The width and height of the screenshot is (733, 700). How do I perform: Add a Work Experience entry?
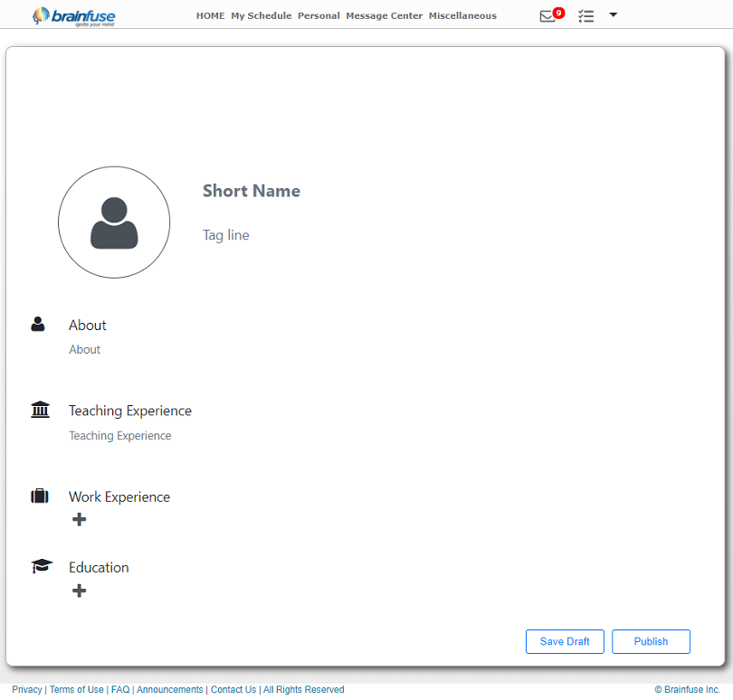tap(79, 519)
